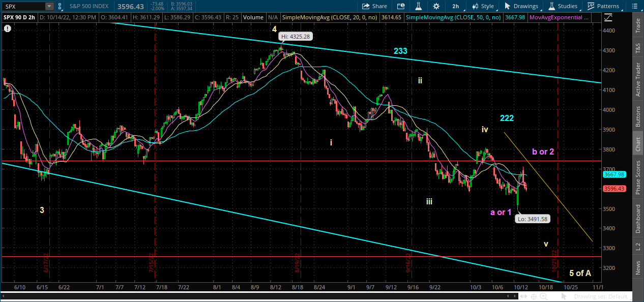This screenshot has width=644, height=302.
Task: Open chart settings gear icon
Action: 436,6
